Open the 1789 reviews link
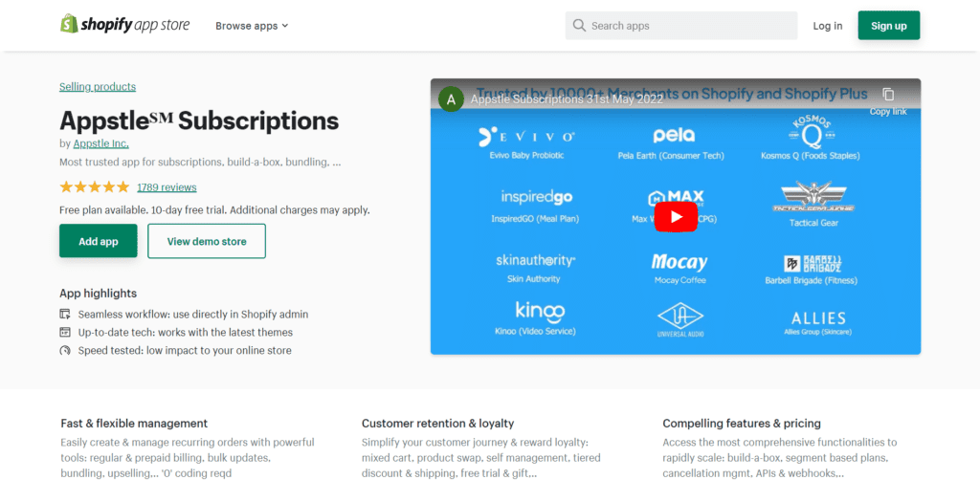The image size is (980, 480). click(x=167, y=187)
